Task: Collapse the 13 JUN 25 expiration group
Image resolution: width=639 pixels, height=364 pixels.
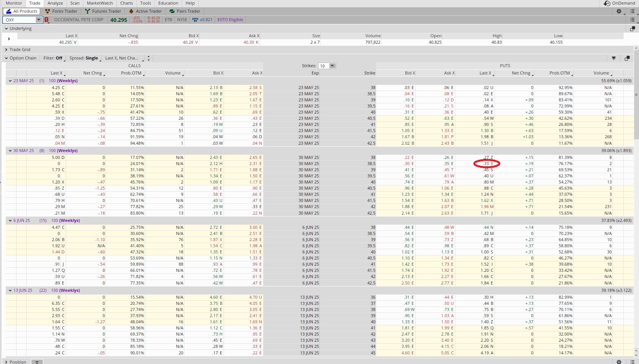Action: pos(10,290)
